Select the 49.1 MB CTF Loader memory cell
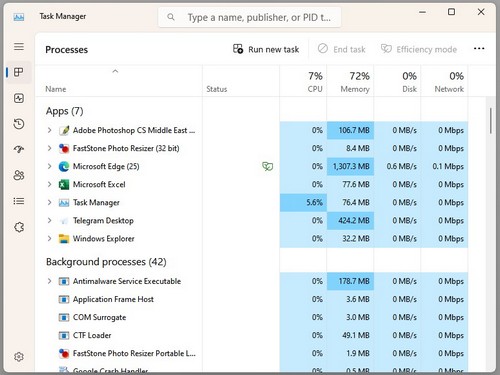This screenshot has width=500, height=375. [350, 335]
